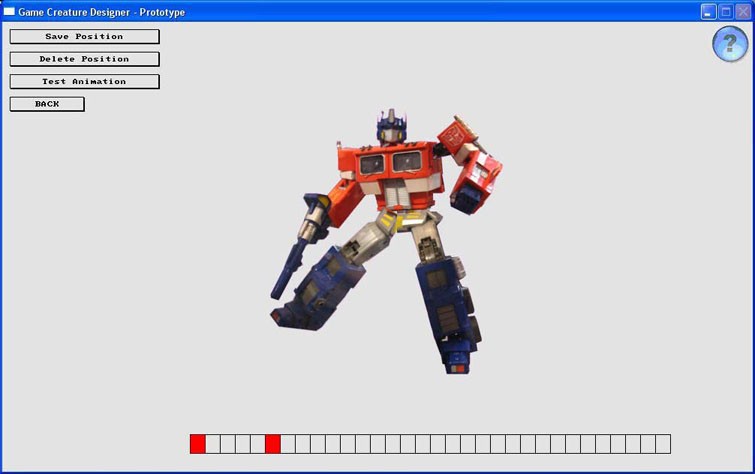Click the Delete Position button
Image resolution: width=755 pixels, height=474 pixels.
pyautogui.click(x=84, y=59)
